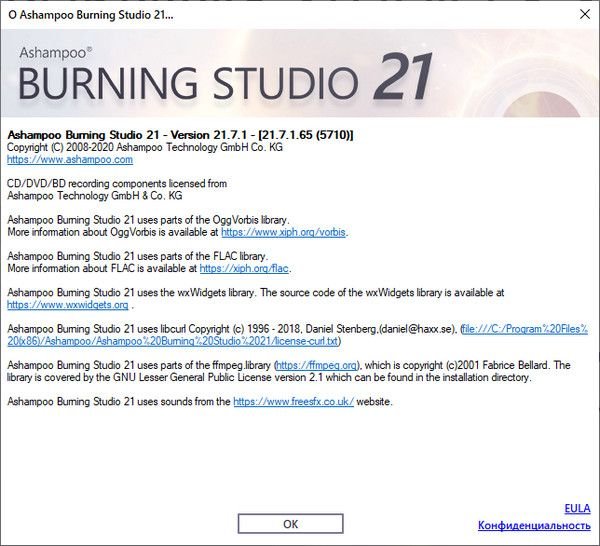Open the Конфиденциальность privacy link

pyautogui.click(x=534, y=525)
